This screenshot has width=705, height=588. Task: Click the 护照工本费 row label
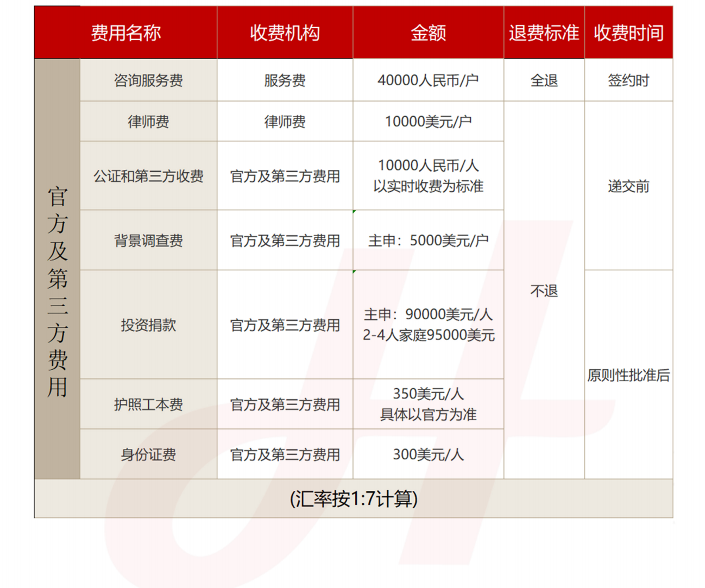[148, 403]
